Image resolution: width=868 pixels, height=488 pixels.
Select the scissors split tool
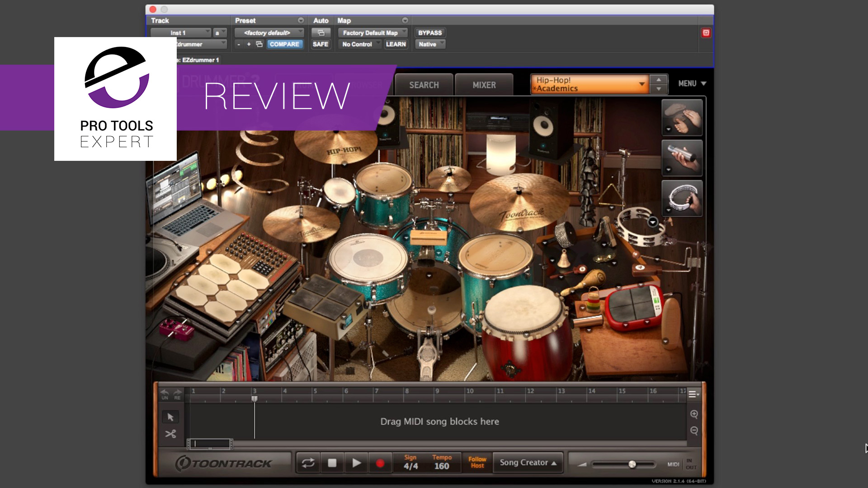tap(170, 434)
